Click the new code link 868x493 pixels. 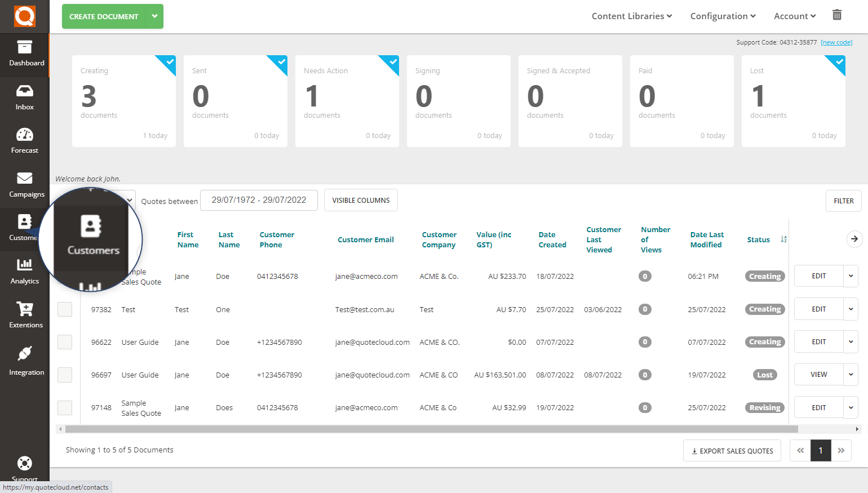coord(836,42)
